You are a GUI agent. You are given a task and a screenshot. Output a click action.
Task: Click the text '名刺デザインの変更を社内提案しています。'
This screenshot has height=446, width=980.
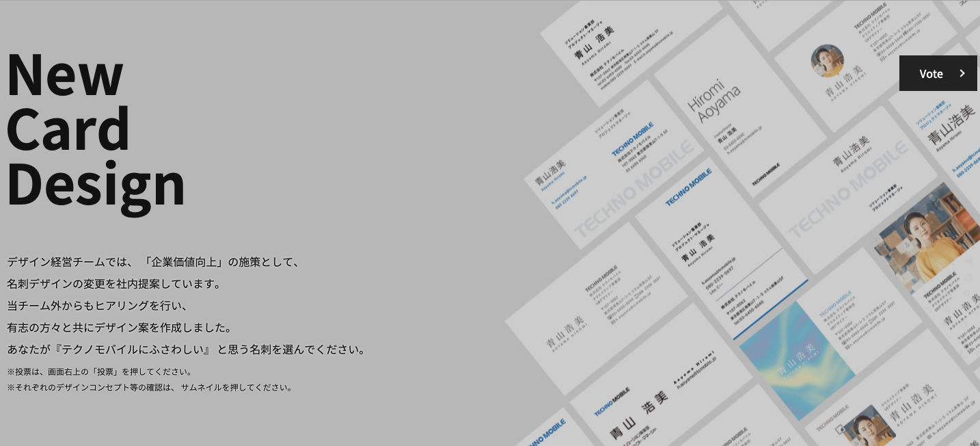click(114, 284)
